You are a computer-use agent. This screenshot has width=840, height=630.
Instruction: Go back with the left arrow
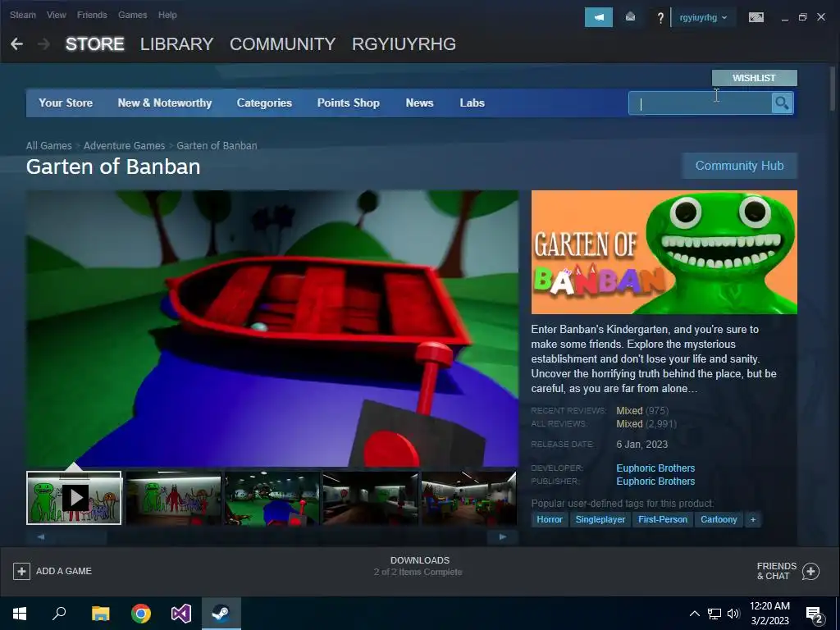(16, 44)
